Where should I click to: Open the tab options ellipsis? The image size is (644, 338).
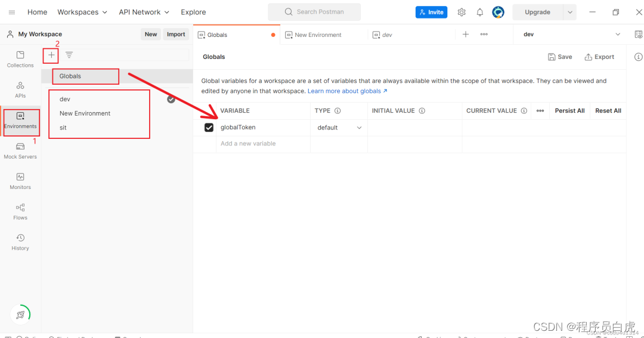click(484, 35)
